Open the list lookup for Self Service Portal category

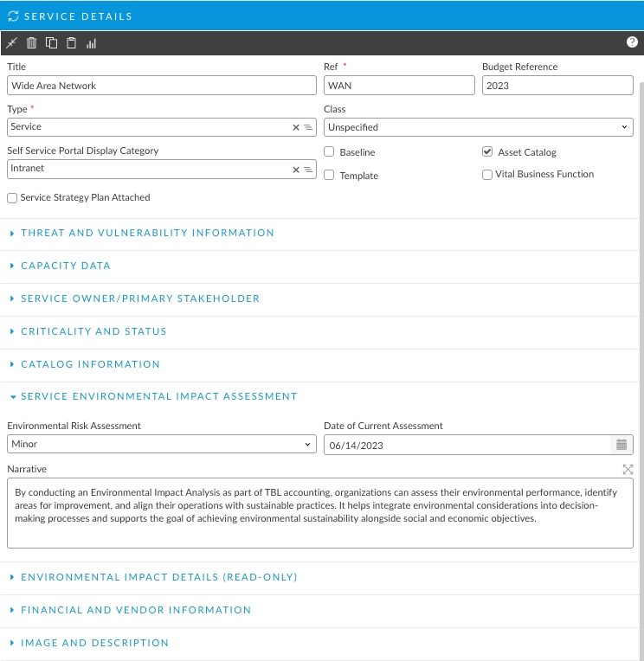click(307, 170)
